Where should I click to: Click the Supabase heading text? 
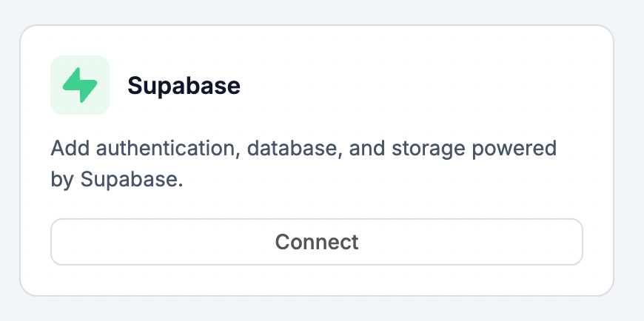184,86
